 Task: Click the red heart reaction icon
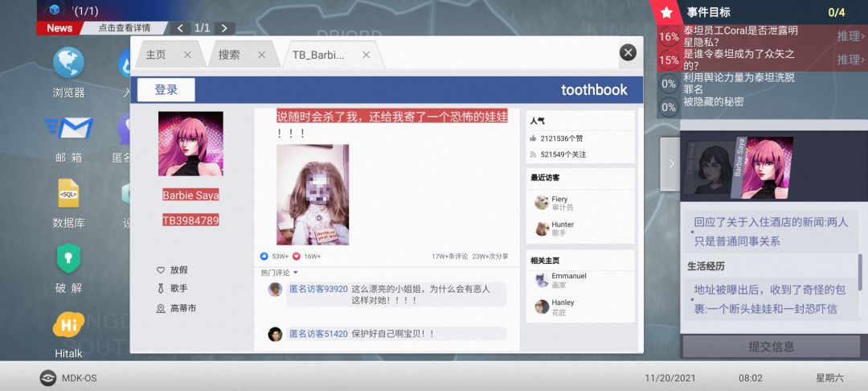[296, 257]
